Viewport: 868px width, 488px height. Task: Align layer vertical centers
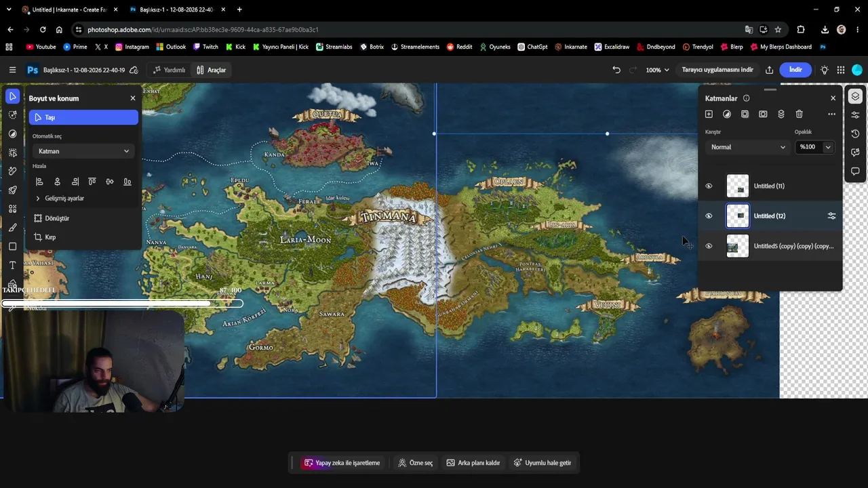(110, 182)
